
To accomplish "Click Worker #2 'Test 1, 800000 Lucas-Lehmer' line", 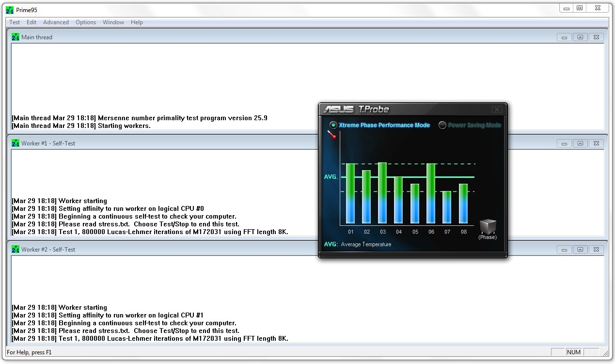I will 150,339.
